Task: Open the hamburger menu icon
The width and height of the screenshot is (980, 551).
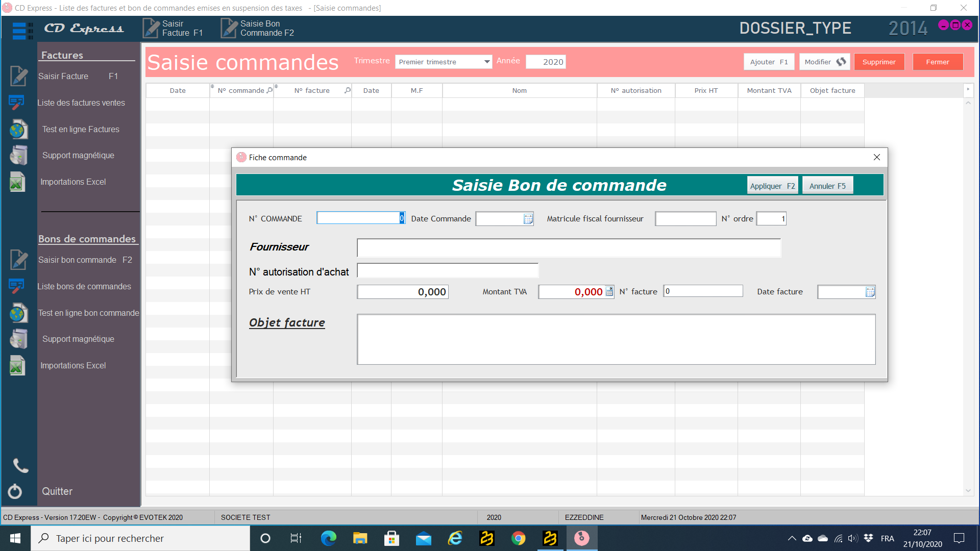Action: point(22,31)
